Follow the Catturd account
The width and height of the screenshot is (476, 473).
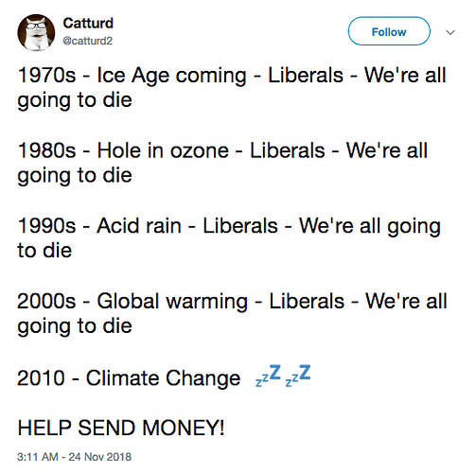point(389,31)
